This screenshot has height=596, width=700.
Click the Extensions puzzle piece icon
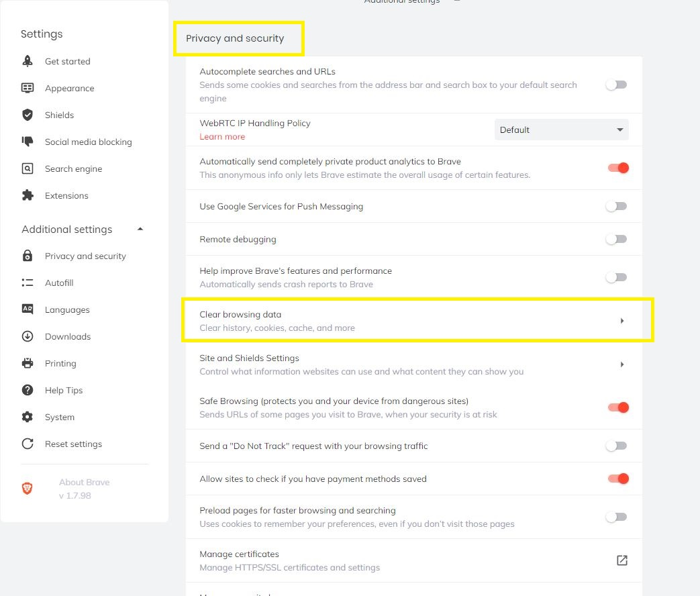(28, 195)
